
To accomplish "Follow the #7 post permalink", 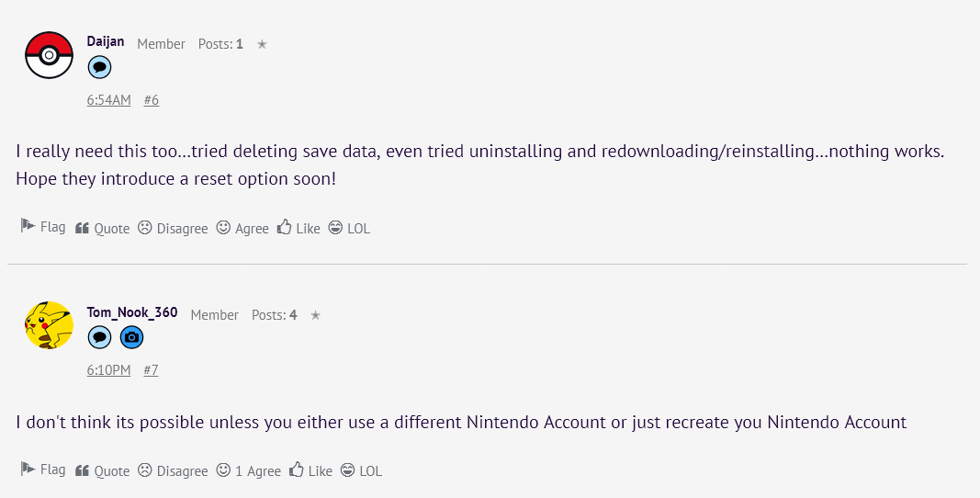I will 152,370.
